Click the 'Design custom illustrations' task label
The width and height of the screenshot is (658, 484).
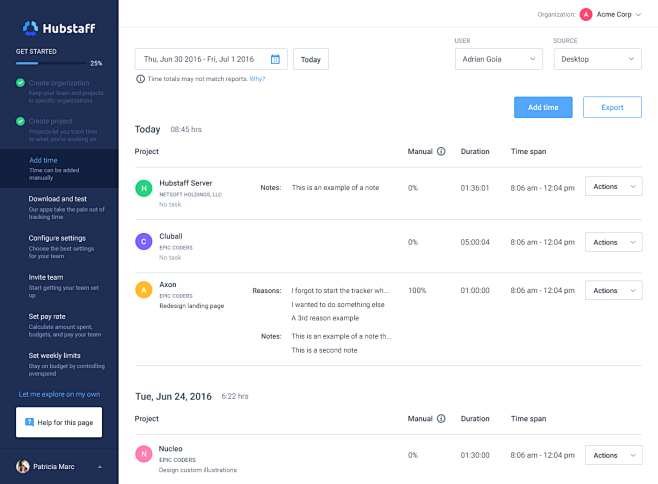(x=198, y=470)
